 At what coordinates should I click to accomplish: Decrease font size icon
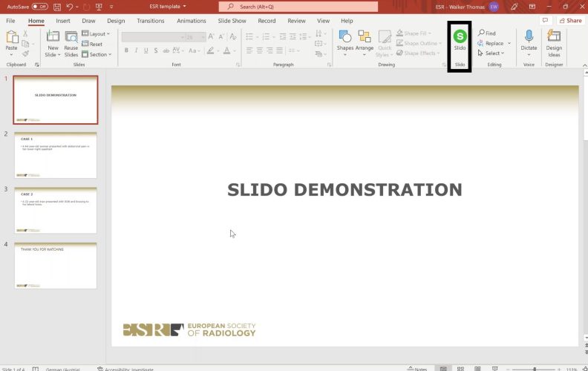coord(221,36)
